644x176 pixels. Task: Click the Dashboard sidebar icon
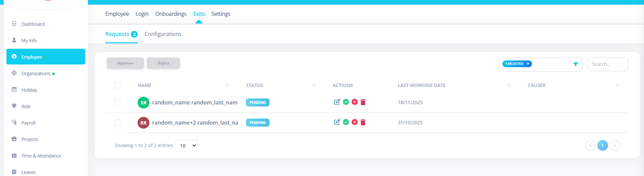click(x=14, y=24)
